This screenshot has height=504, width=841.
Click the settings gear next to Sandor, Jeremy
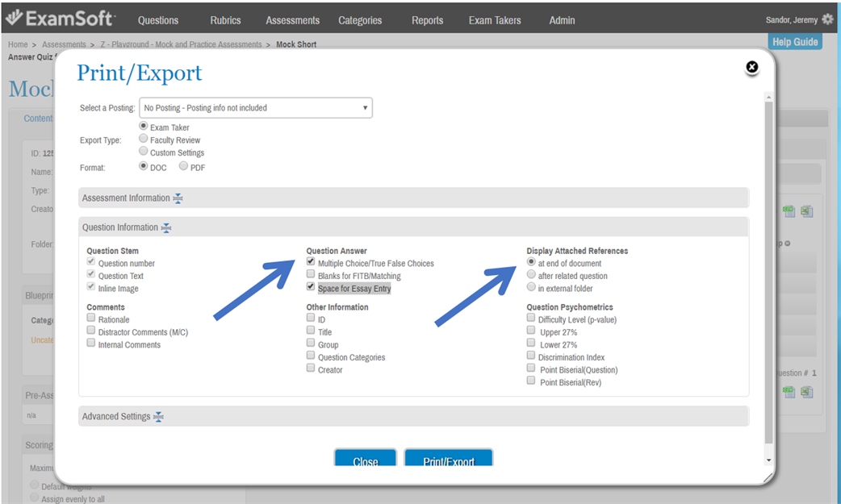[x=827, y=20]
